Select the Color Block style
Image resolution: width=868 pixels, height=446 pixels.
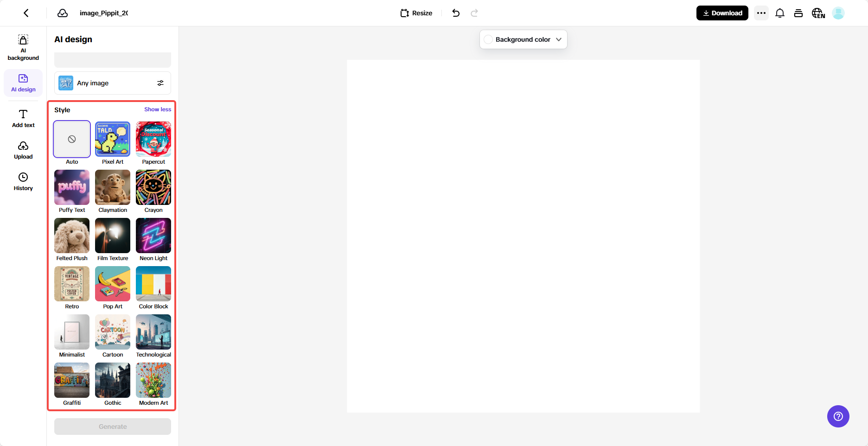click(153, 284)
